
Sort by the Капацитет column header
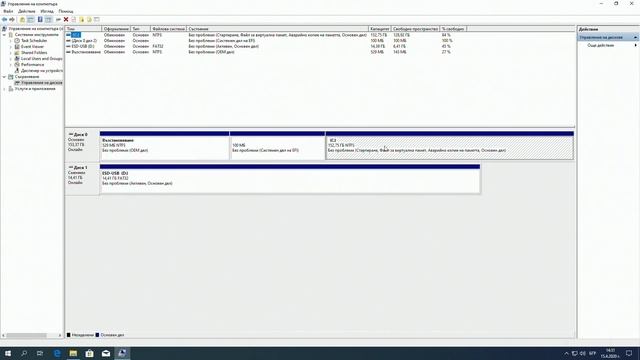click(x=380, y=29)
